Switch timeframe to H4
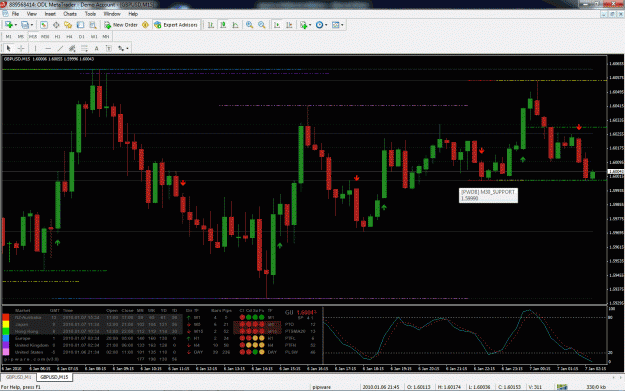This screenshot has height=391, width=625. [69, 36]
